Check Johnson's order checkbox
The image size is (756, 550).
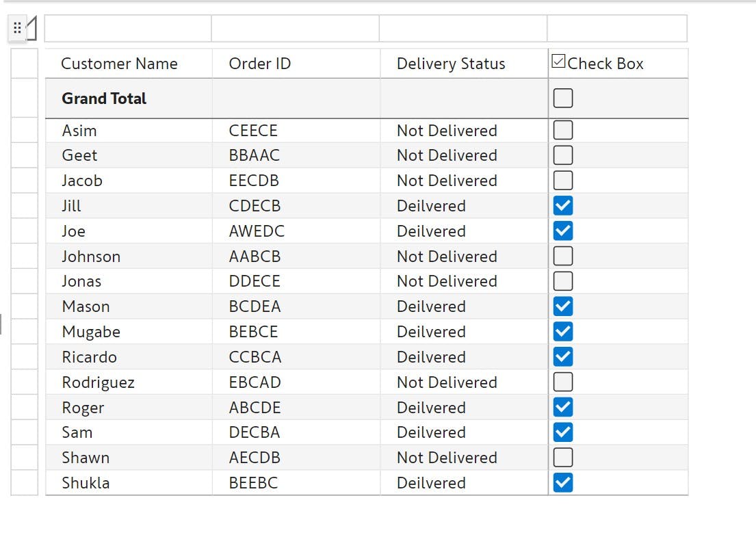[563, 256]
